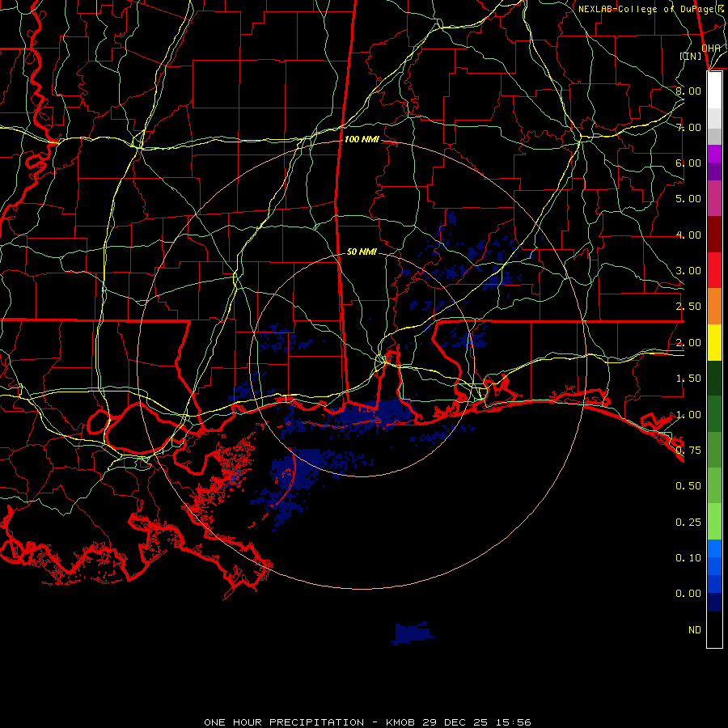The image size is (728, 728).
Task: Click the 0.25 legend value
Action: point(688,522)
